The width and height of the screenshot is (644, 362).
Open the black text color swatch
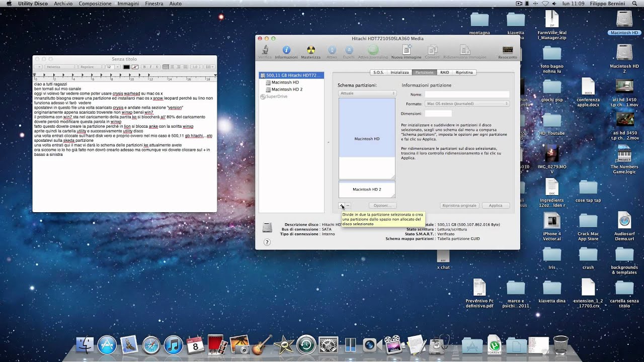[x=127, y=67]
